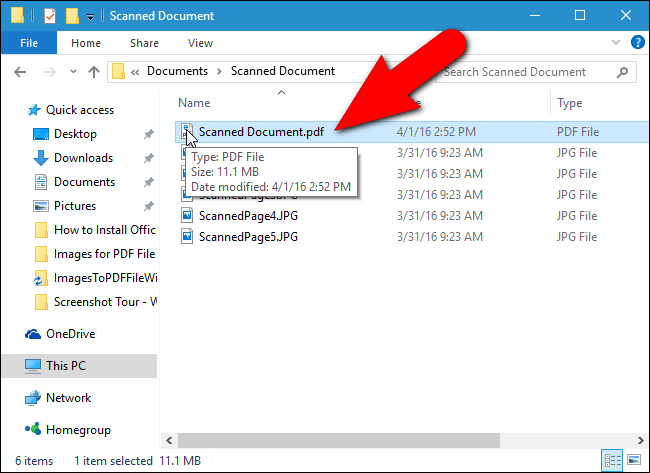Expand the hidden breadcrumb path chevron
This screenshot has height=473, width=650.
pos(135,72)
